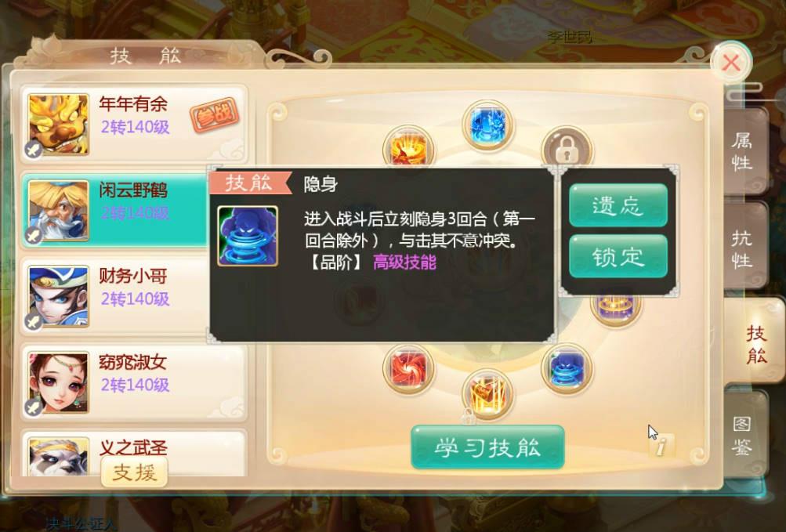
Task: Forget the skill with 遗忘 button
Action: pos(618,205)
